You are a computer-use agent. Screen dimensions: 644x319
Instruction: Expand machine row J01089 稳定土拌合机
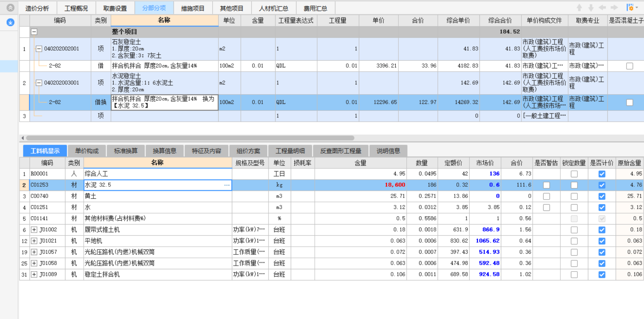34,275
